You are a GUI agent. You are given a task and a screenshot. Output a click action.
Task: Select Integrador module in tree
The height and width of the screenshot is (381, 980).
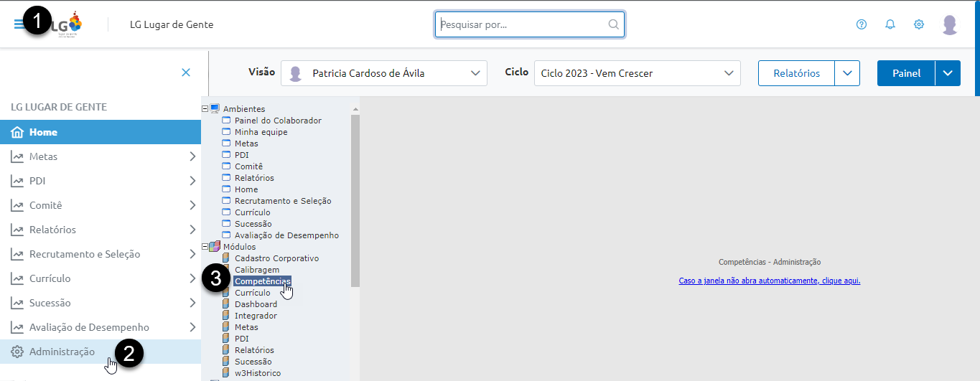256,316
